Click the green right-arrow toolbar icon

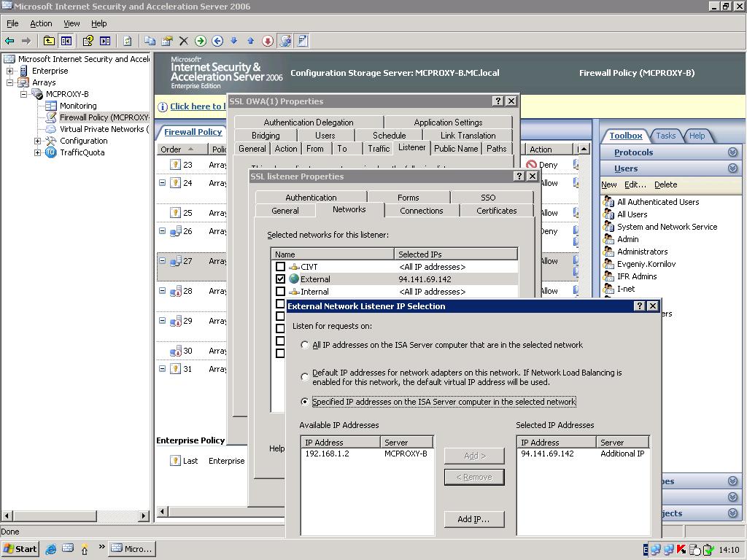201,41
